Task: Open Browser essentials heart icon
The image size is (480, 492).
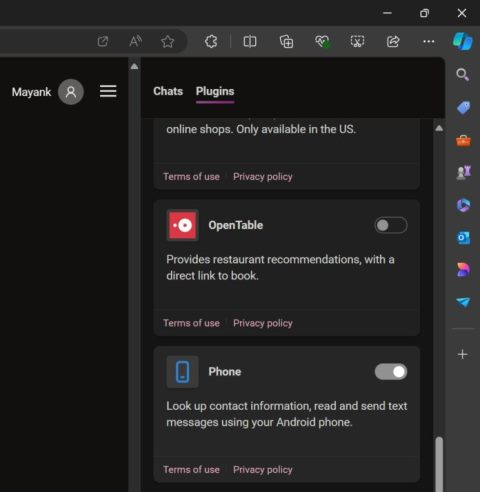Action: pos(322,41)
